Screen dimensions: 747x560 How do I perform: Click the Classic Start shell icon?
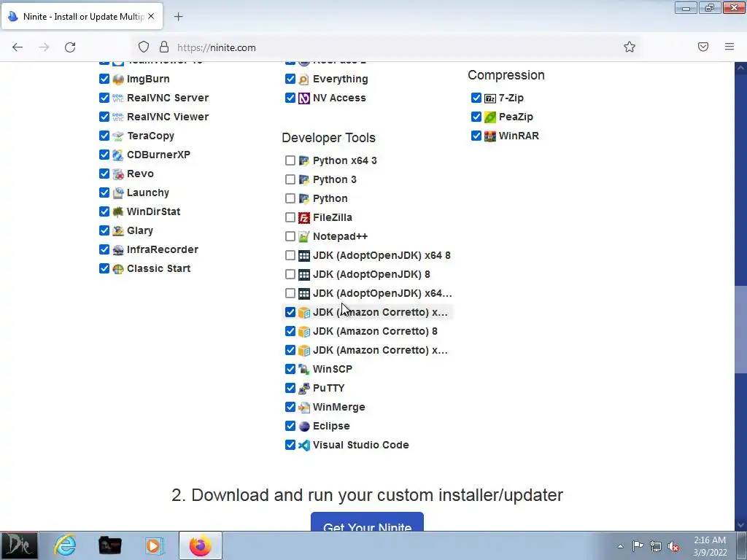(x=117, y=269)
